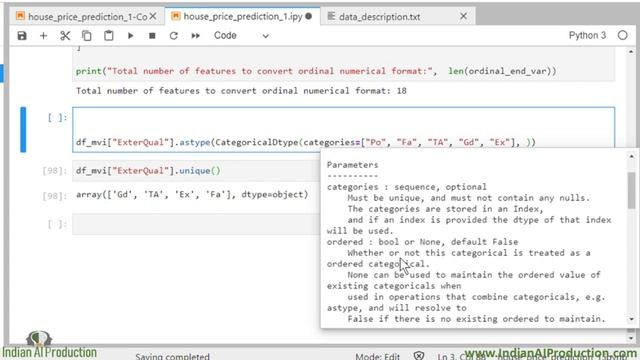The height and width of the screenshot is (360, 640).
Task: Click inside the ExterQual astype code cell
Action: pos(344,130)
